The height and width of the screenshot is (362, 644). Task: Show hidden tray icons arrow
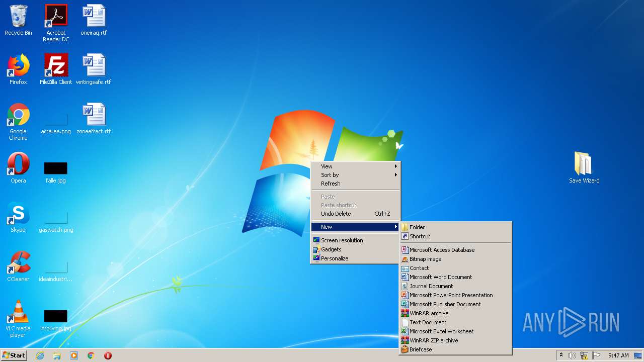[x=561, y=355]
